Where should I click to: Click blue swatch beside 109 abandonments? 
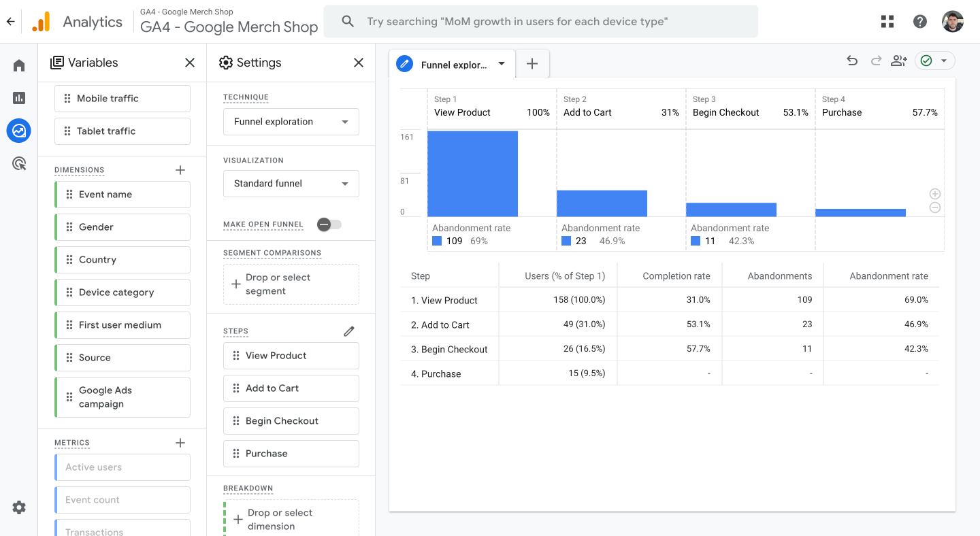click(437, 241)
